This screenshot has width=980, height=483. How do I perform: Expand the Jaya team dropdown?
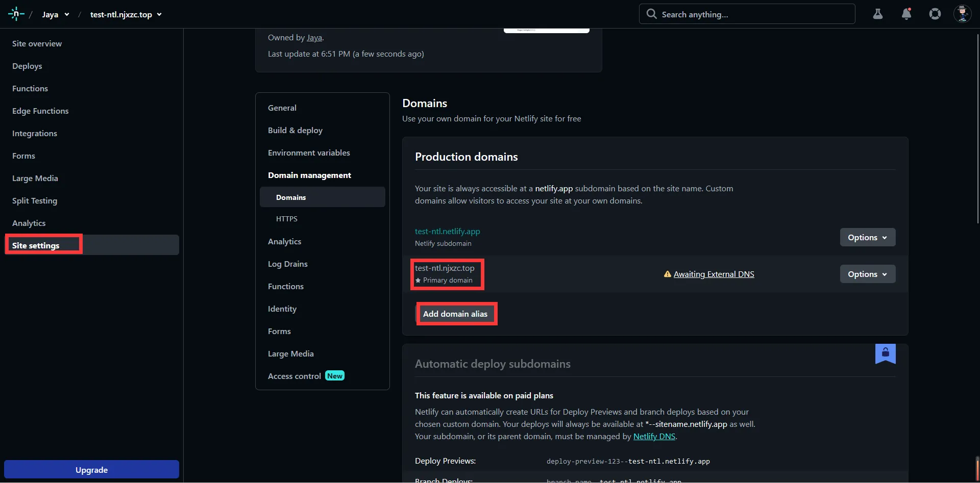[x=56, y=15]
